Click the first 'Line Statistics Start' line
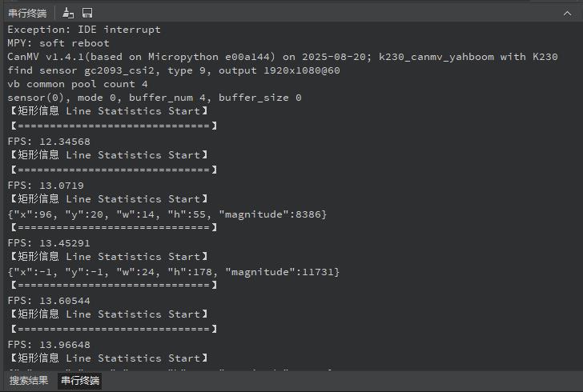Viewport: 583px width, 392px height. (x=108, y=111)
